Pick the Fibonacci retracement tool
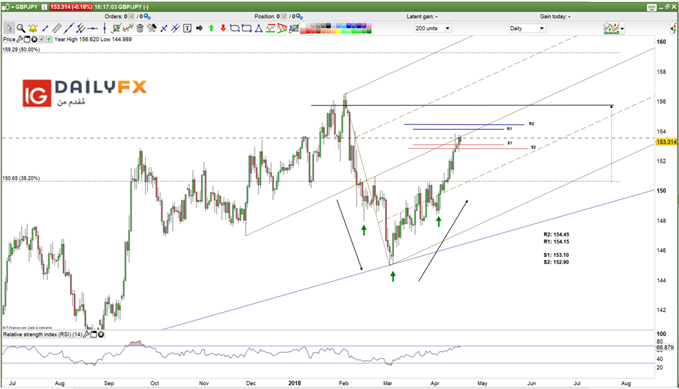This screenshot has height=389, width=679. 271,29
